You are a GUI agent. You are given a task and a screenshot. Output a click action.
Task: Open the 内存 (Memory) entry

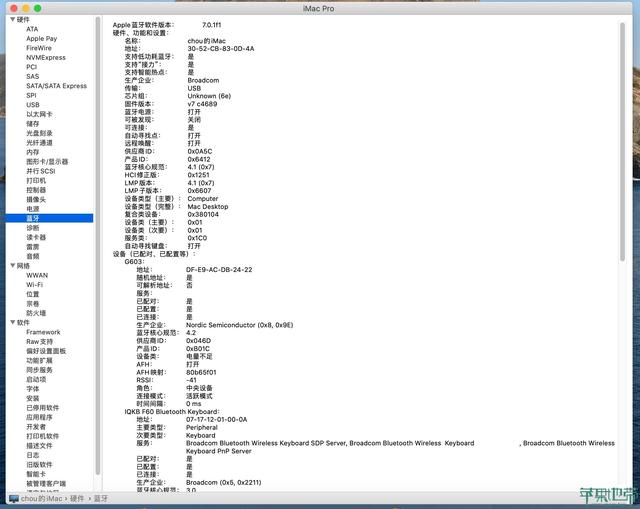[33, 152]
